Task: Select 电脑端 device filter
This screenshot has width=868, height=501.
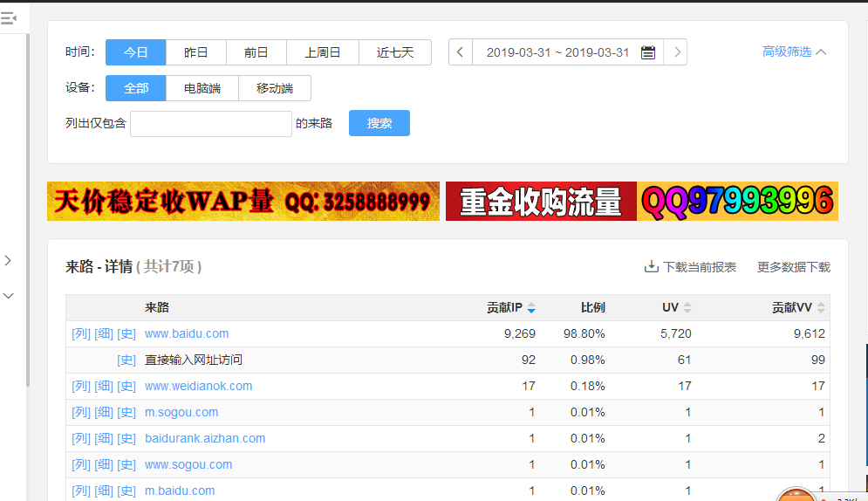Action: click(x=202, y=88)
